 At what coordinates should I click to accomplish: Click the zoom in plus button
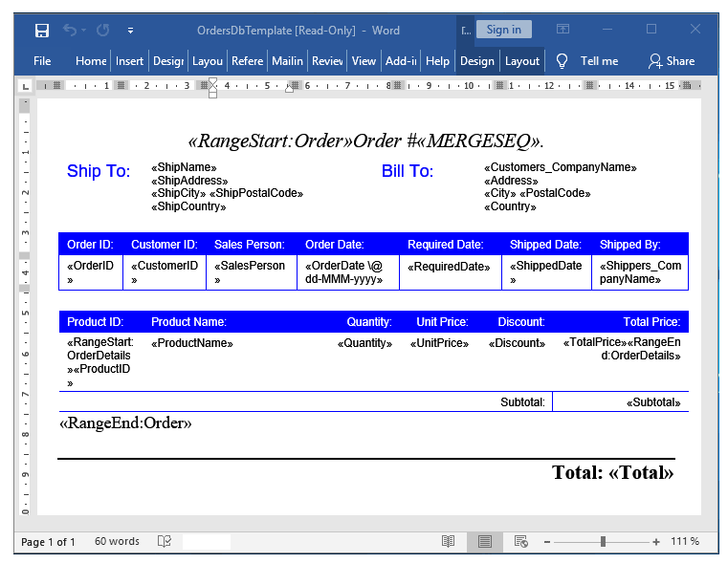tap(655, 542)
